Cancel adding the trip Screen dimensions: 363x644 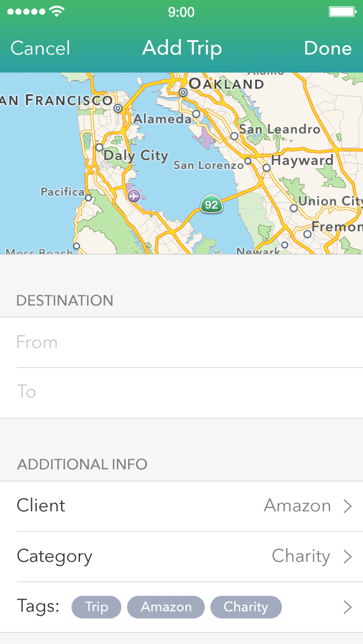pos(40,48)
